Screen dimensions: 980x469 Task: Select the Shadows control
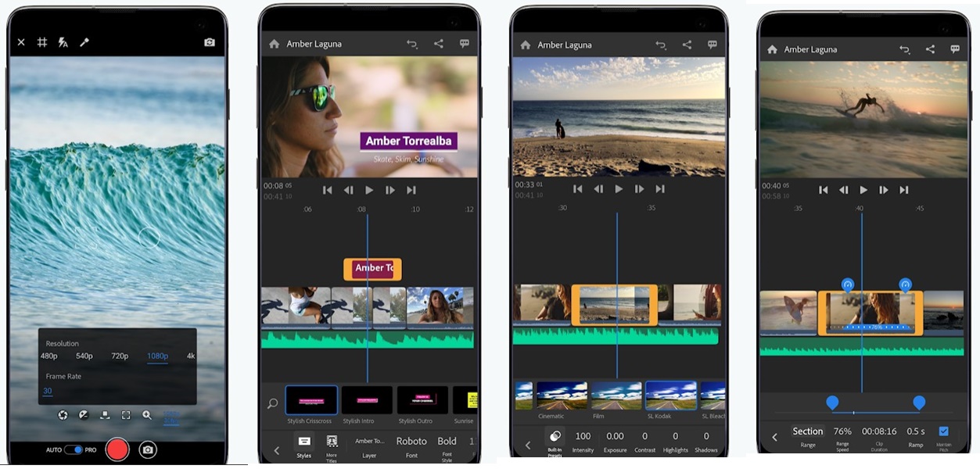[x=706, y=442]
